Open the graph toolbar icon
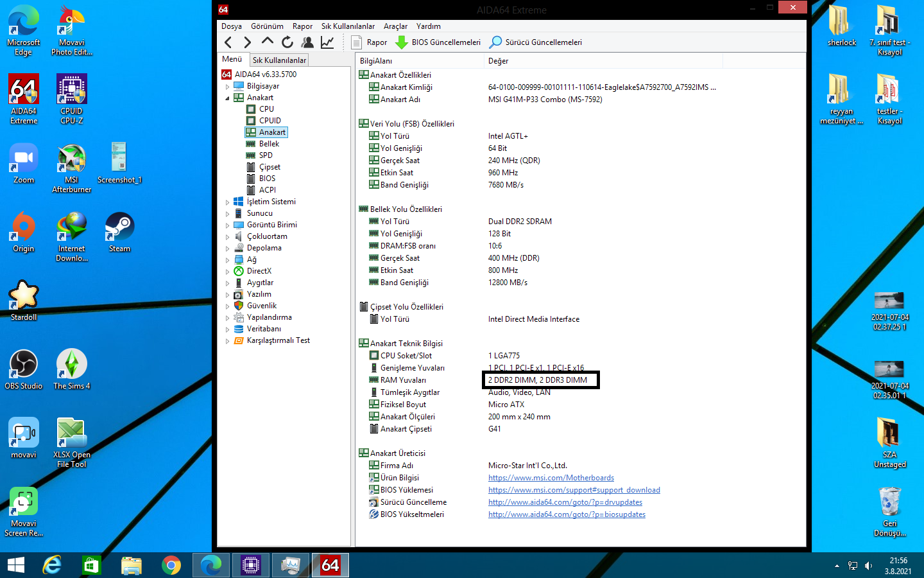Viewport: 924px width, 578px height. [327, 42]
